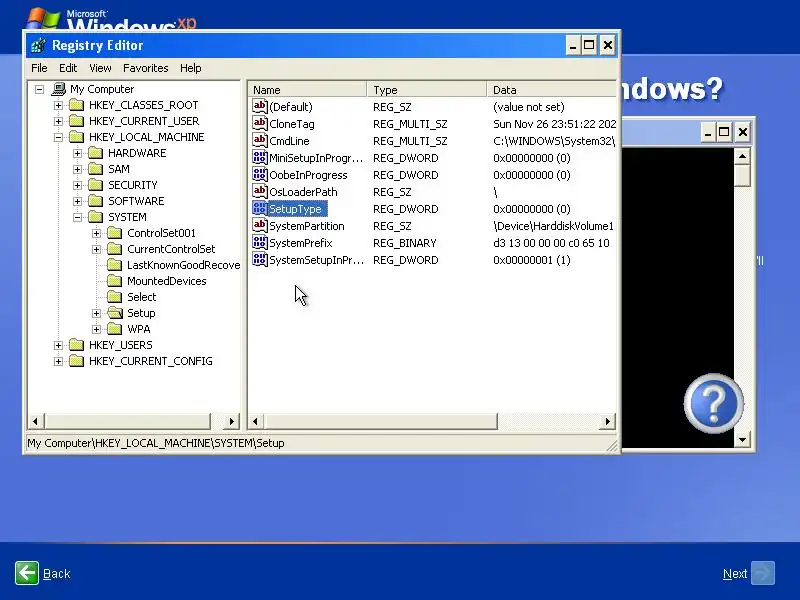The image size is (800, 600).
Task: Expand the ControlSet001 key
Action: pyautogui.click(x=96, y=233)
